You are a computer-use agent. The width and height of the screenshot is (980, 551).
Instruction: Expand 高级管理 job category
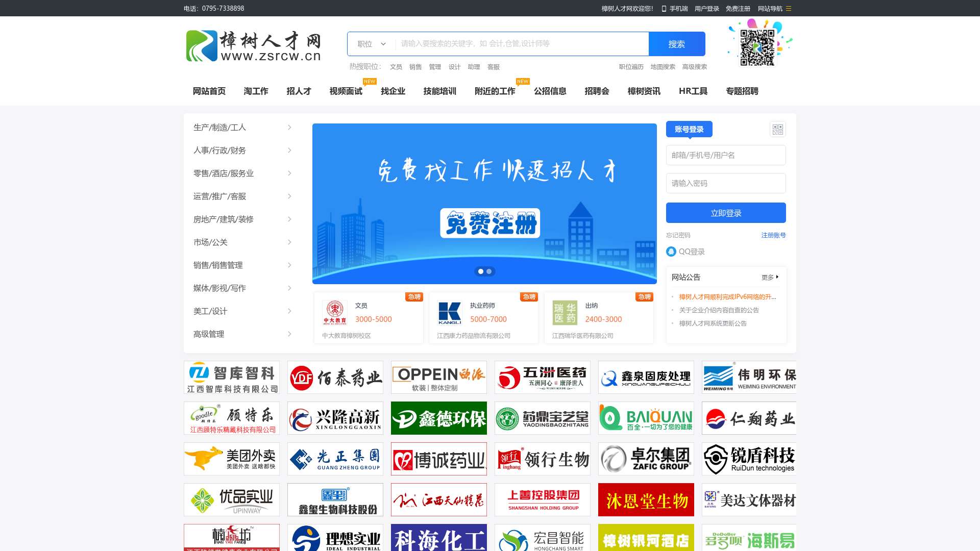point(242,334)
